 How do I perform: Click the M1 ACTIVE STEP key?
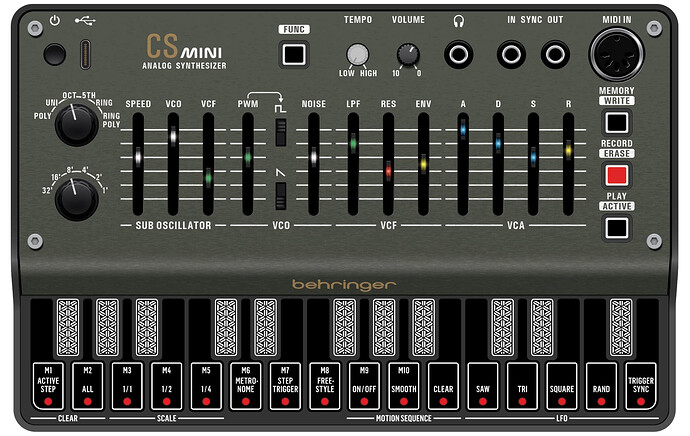pos(48,386)
